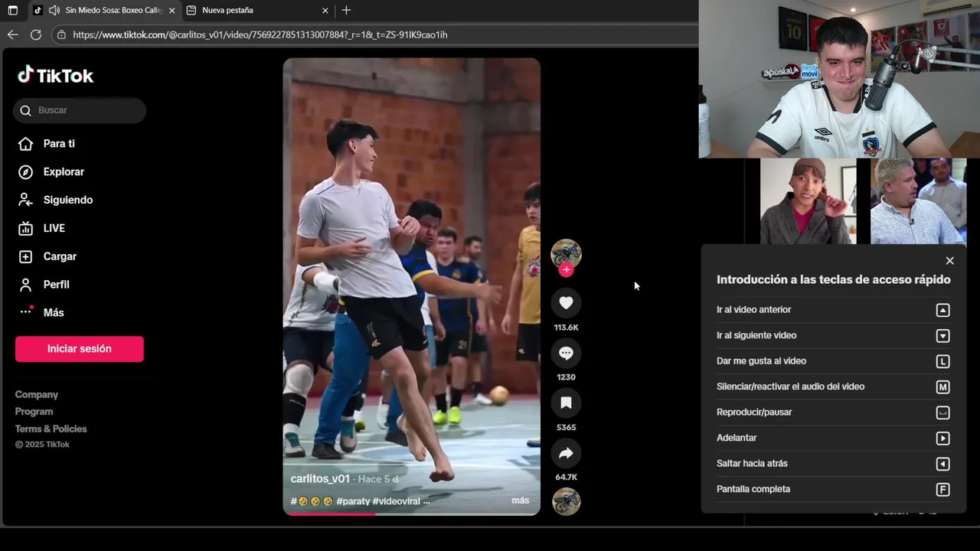
Task: Click the address bar URL
Action: point(260,34)
